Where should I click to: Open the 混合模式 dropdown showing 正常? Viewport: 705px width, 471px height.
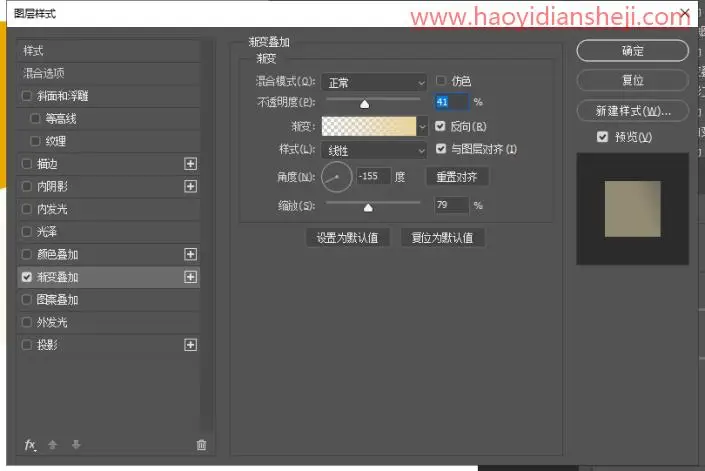coord(374,83)
